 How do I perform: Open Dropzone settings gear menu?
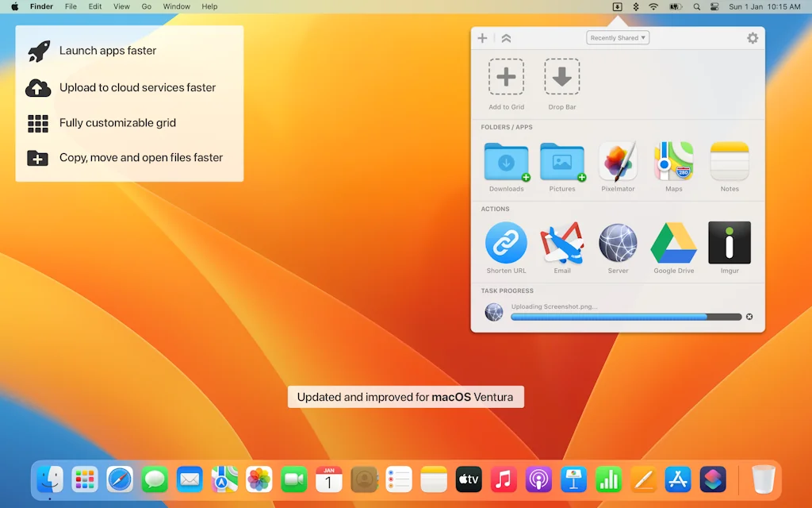[x=753, y=38]
